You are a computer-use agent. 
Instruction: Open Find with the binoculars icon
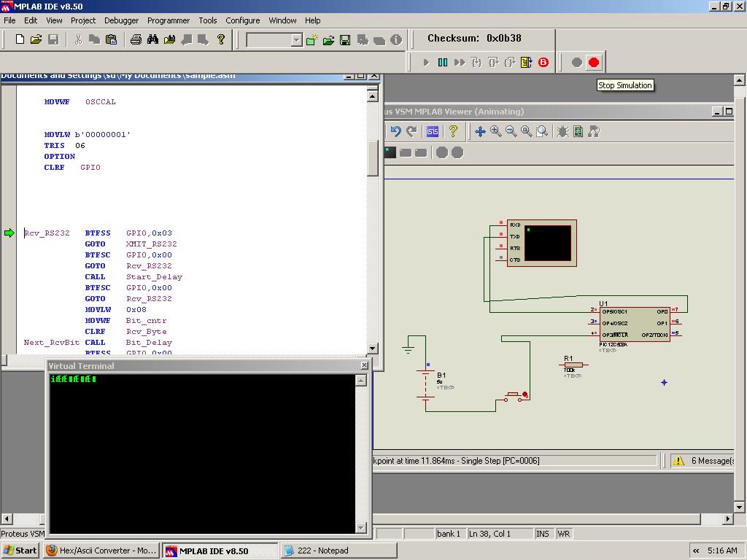pyautogui.click(x=153, y=39)
